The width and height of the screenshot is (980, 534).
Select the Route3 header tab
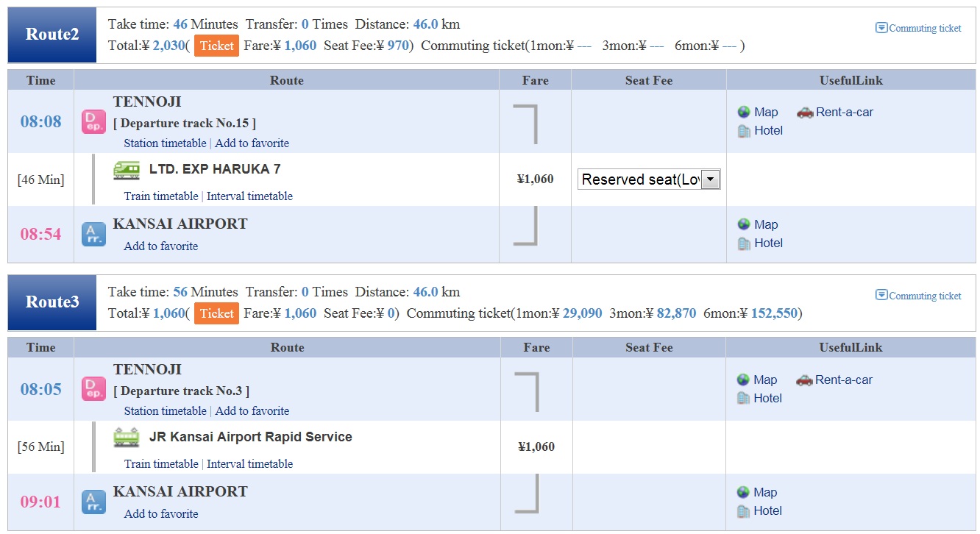tap(52, 302)
